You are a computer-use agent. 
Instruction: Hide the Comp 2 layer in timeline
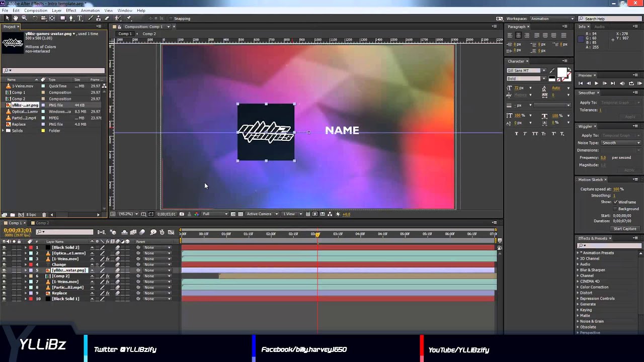pos(4,276)
